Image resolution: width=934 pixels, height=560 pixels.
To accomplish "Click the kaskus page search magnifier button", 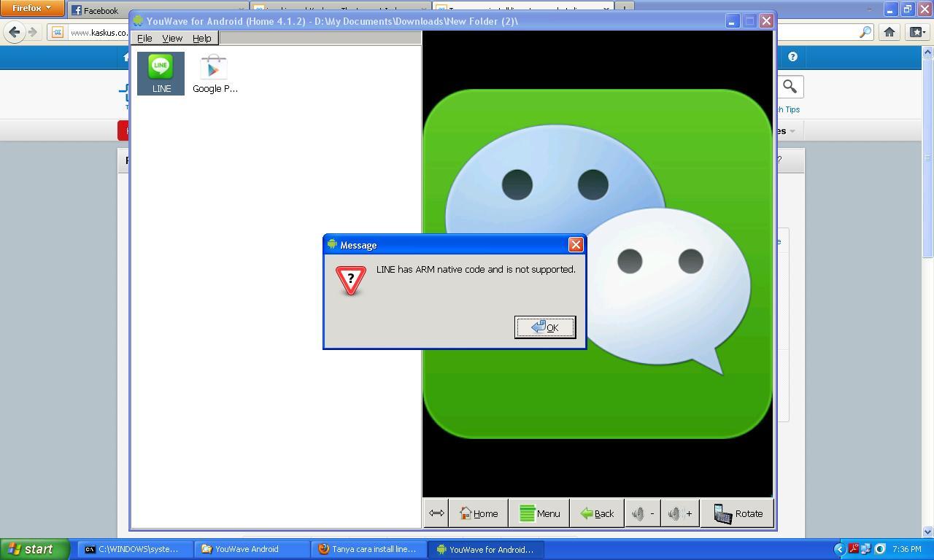I will click(x=790, y=87).
